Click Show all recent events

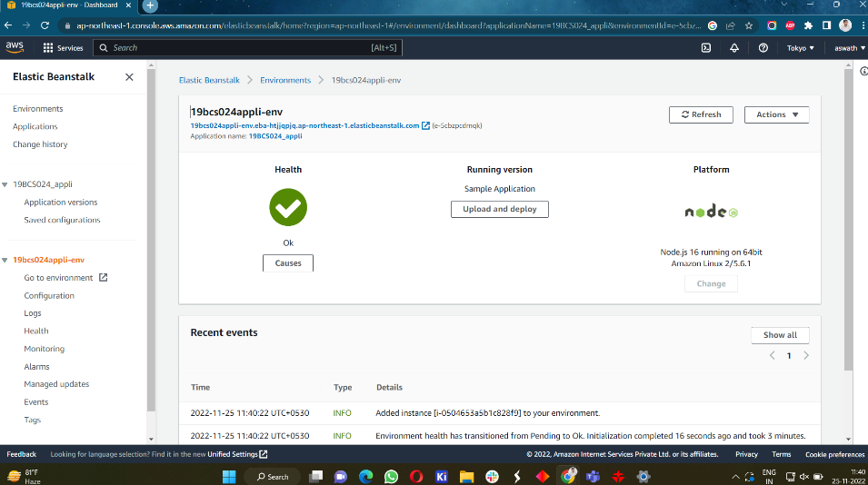click(780, 335)
